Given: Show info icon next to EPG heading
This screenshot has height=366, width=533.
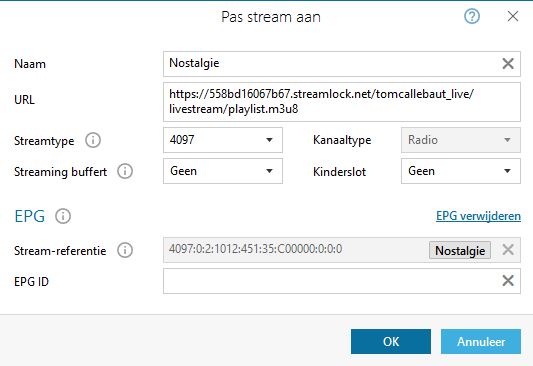Looking at the screenshot, I should (63, 216).
